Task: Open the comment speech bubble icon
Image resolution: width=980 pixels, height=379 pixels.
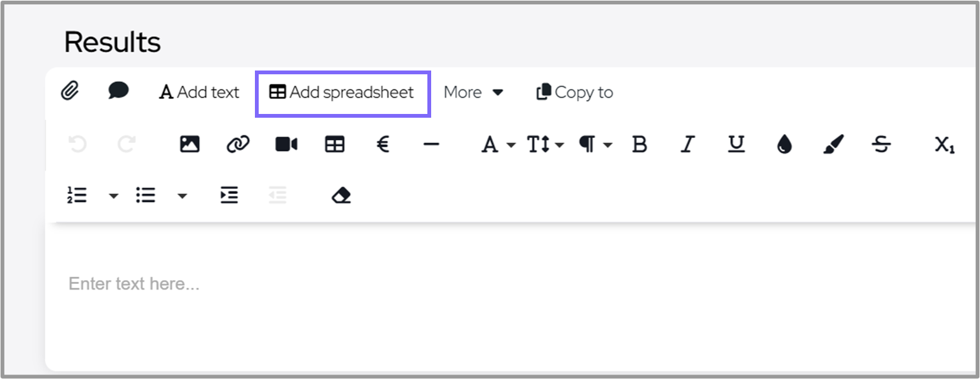Action: click(x=118, y=91)
